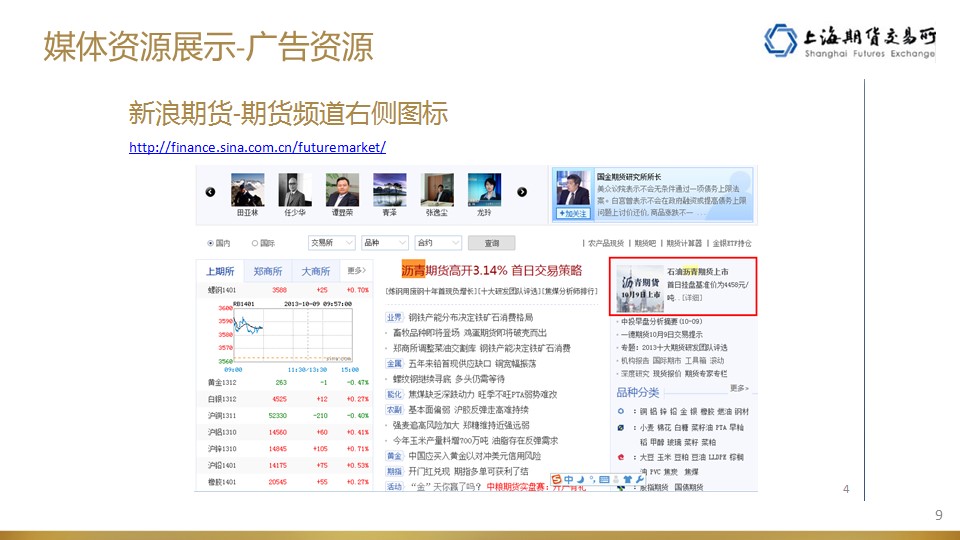This screenshot has height=540, width=960.
Task: Switch to the 上期所 tab
Action: (x=220, y=271)
